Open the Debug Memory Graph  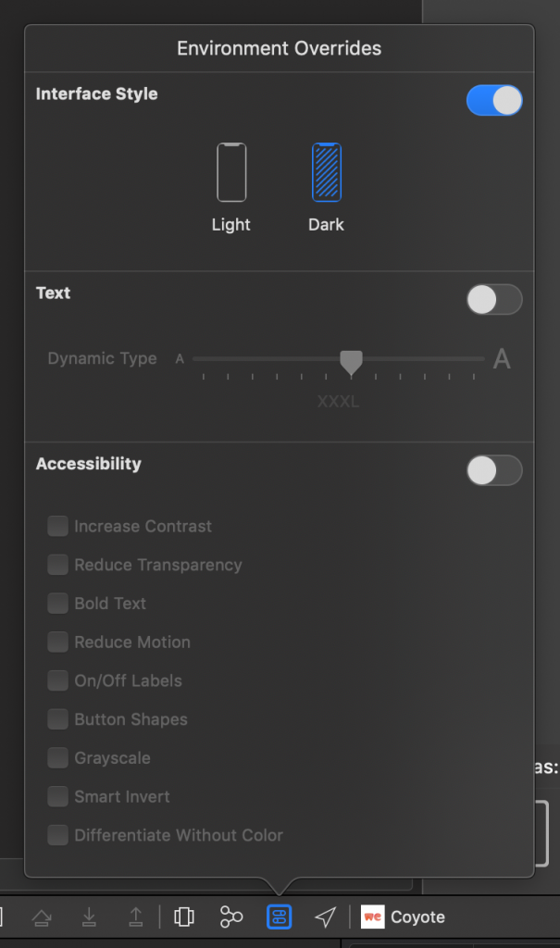coord(231,917)
